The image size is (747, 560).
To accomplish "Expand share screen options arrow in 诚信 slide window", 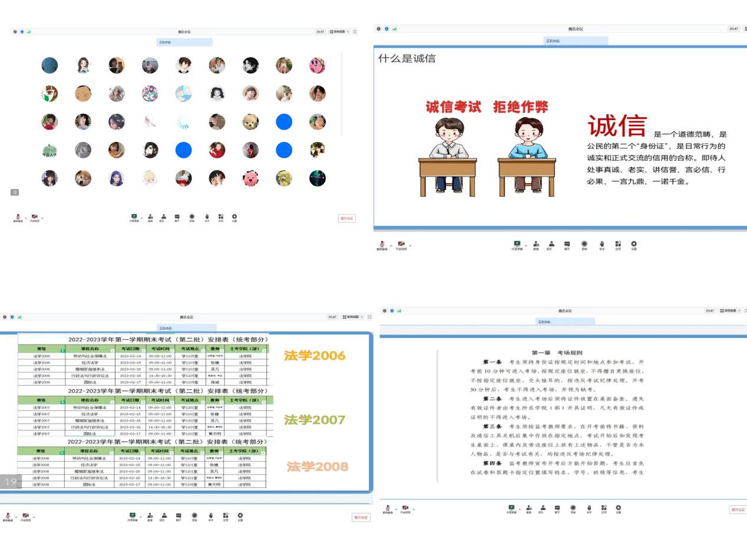I will (526, 245).
